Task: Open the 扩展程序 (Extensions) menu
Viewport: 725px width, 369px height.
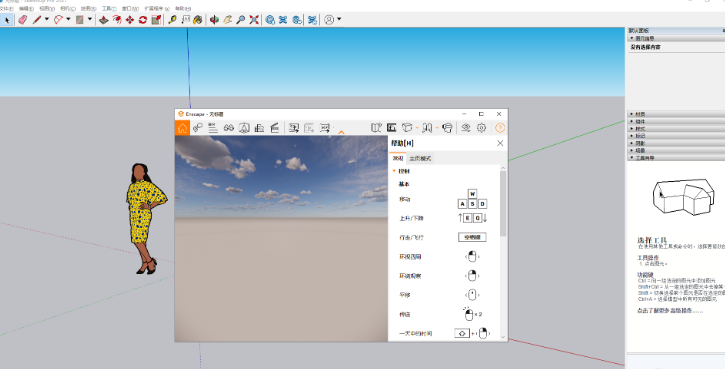Action: [157, 8]
